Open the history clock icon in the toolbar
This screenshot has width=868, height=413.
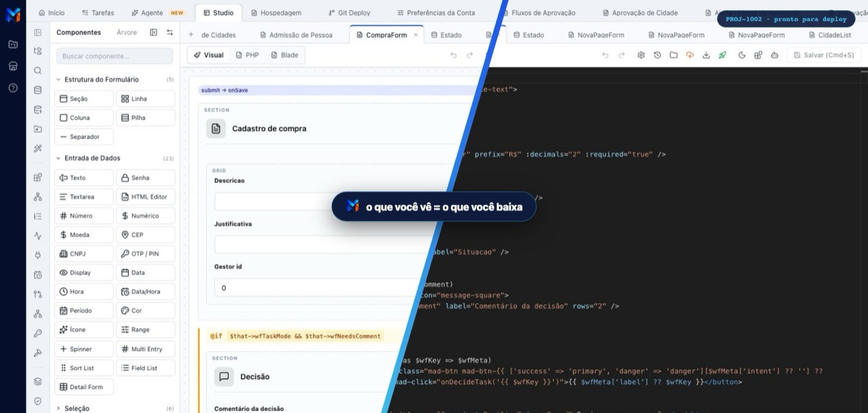657,55
